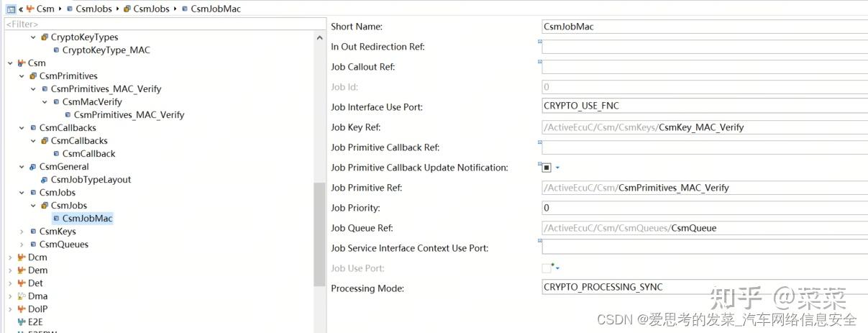The image size is (868, 333).
Task: Click the Filter text field
Action: click(x=164, y=24)
